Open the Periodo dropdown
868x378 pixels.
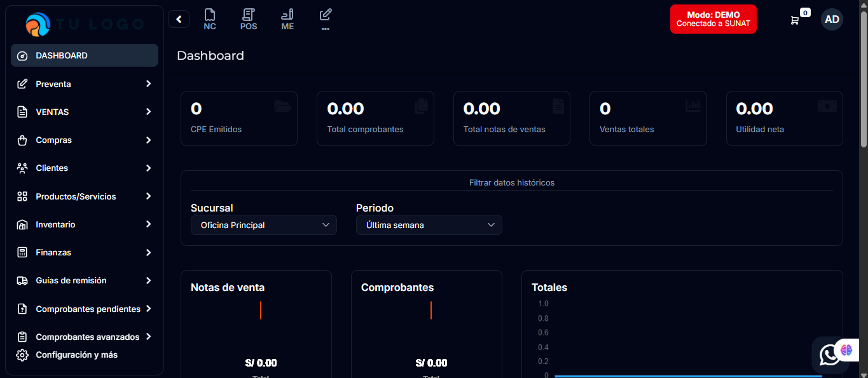tap(429, 225)
